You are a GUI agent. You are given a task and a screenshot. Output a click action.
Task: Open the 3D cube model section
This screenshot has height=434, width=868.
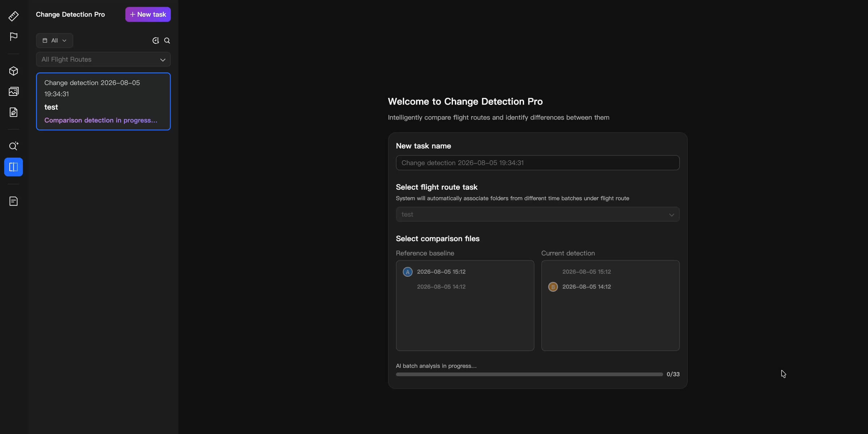click(x=13, y=71)
